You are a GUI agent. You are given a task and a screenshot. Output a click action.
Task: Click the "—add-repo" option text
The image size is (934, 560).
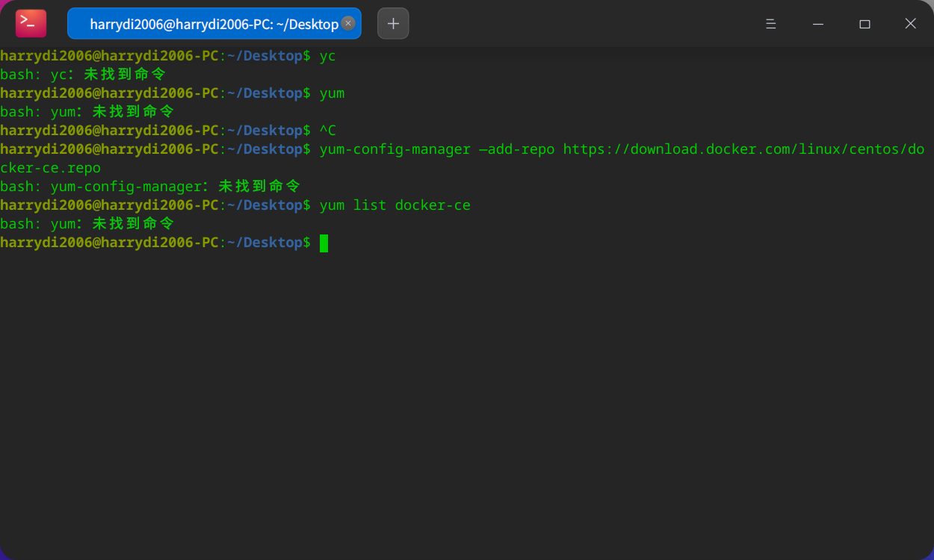pos(517,149)
